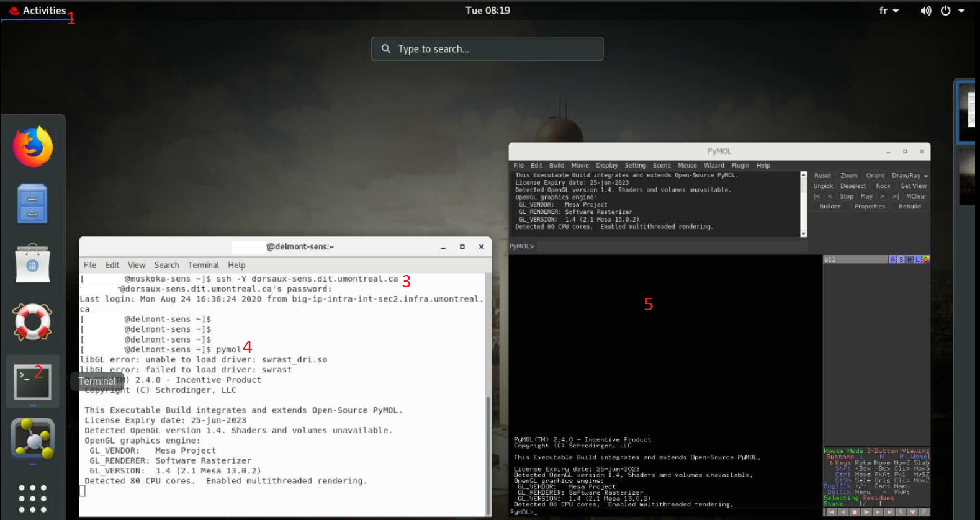This screenshot has height=520, width=980.
Task: Click the Zoom button in PyMOL
Action: point(849,176)
